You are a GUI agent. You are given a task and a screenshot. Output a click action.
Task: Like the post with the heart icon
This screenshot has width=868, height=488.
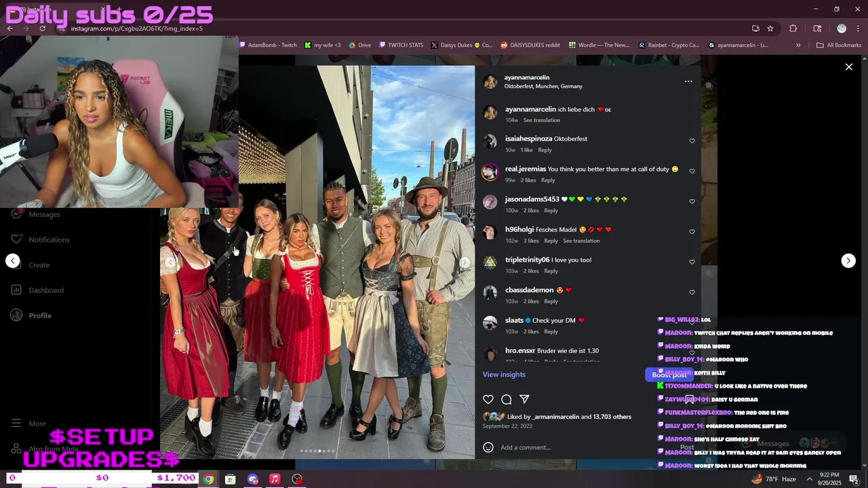coord(488,399)
